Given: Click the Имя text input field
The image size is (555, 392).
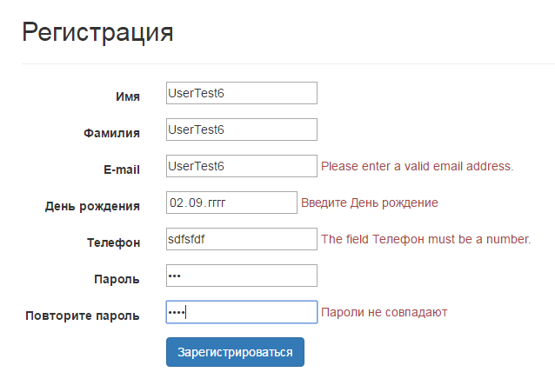Looking at the screenshot, I should [242, 93].
